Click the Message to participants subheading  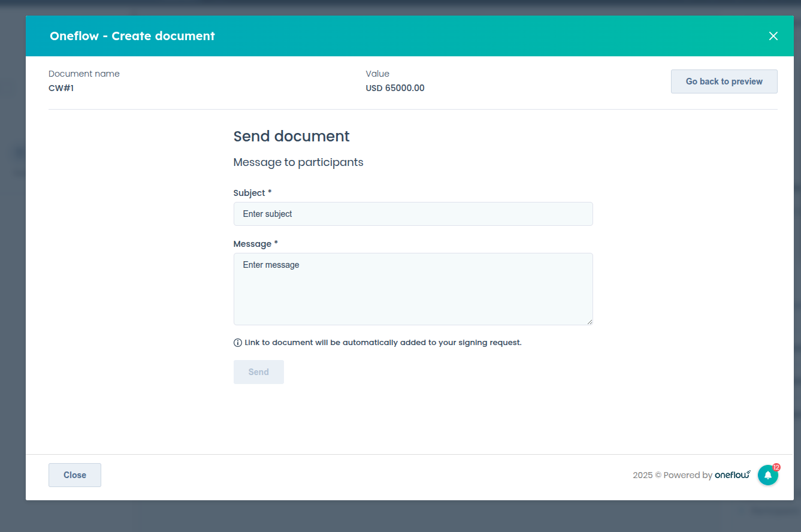pyautogui.click(x=298, y=162)
